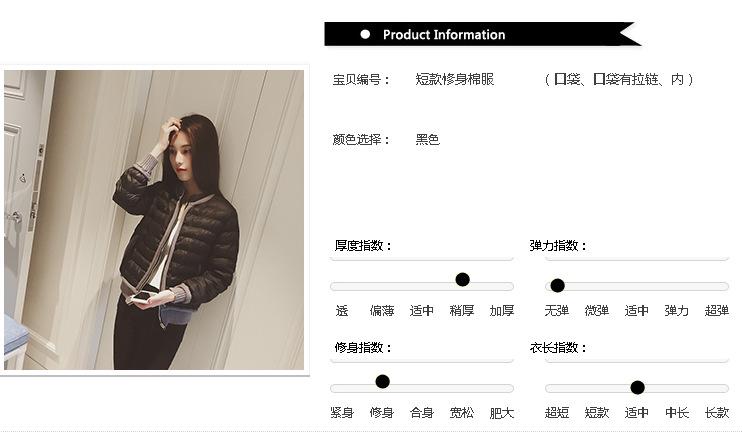Click the black thickness slider knob
This screenshot has width=742, height=433.
tap(462, 279)
